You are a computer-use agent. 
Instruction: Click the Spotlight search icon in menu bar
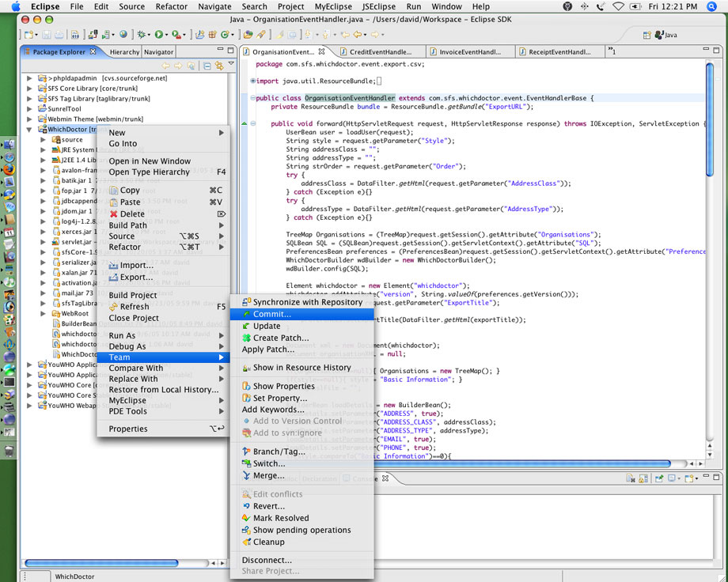tap(711, 6)
